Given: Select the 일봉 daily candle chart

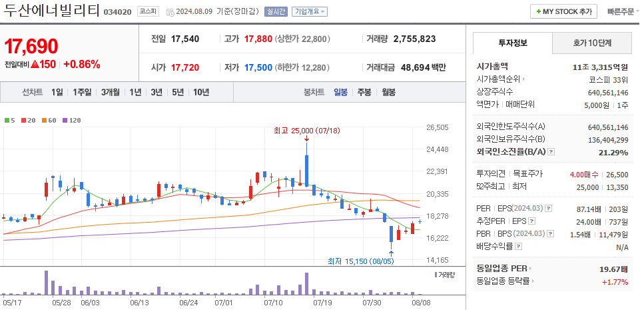Looking at the screenshot, I should (340, 93).
